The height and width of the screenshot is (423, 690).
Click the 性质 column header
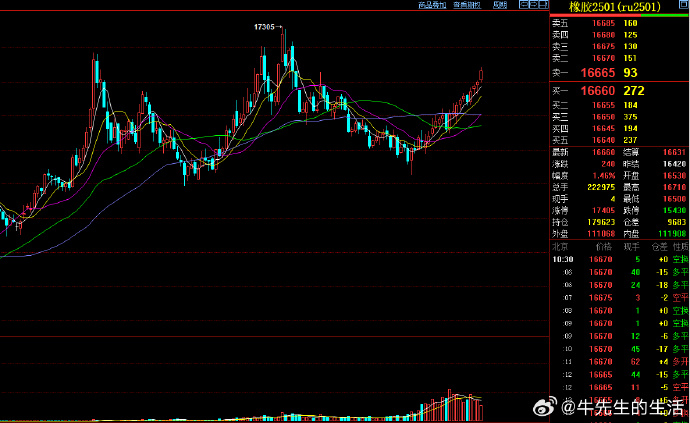(680, 245)
